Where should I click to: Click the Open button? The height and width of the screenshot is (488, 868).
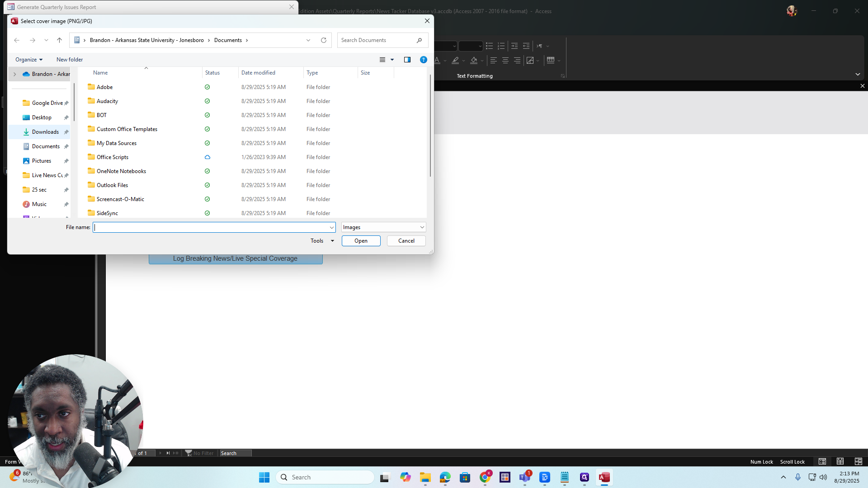pos(361,241)
